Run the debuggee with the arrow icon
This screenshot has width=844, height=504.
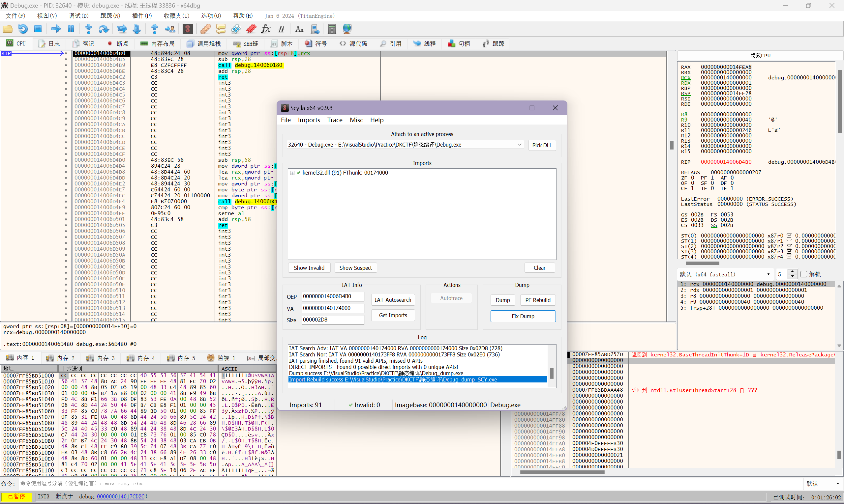pos(56,29)
